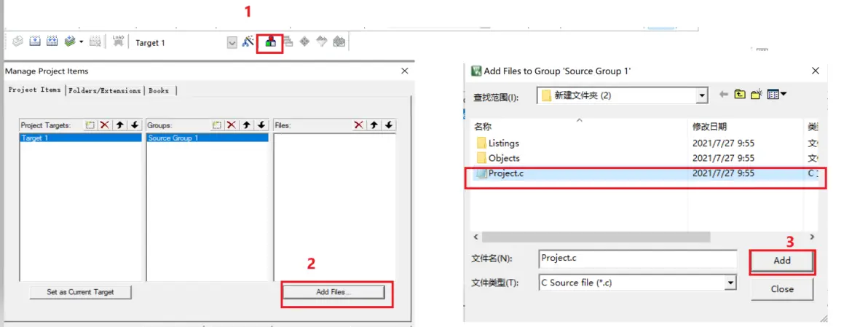The image size is (868, 327).
Task: Switch to the Folders/Extensions tab
Action: click(105, 91)
